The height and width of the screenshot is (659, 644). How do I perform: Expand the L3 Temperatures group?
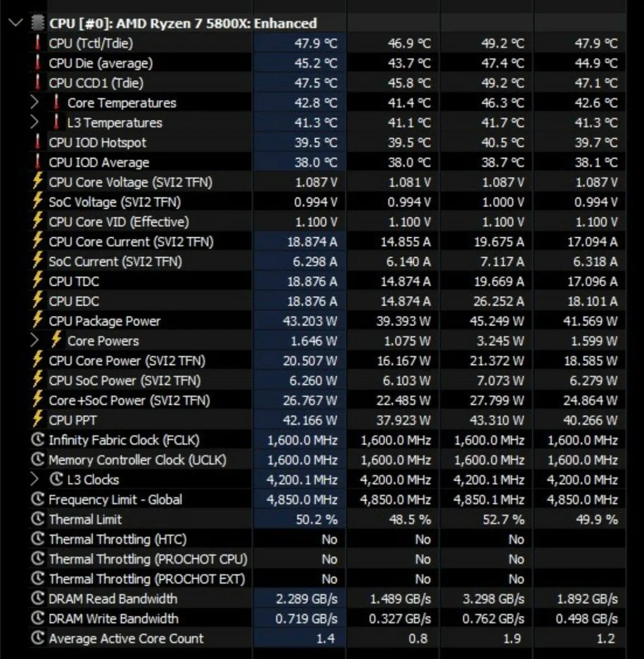(34, 122)
